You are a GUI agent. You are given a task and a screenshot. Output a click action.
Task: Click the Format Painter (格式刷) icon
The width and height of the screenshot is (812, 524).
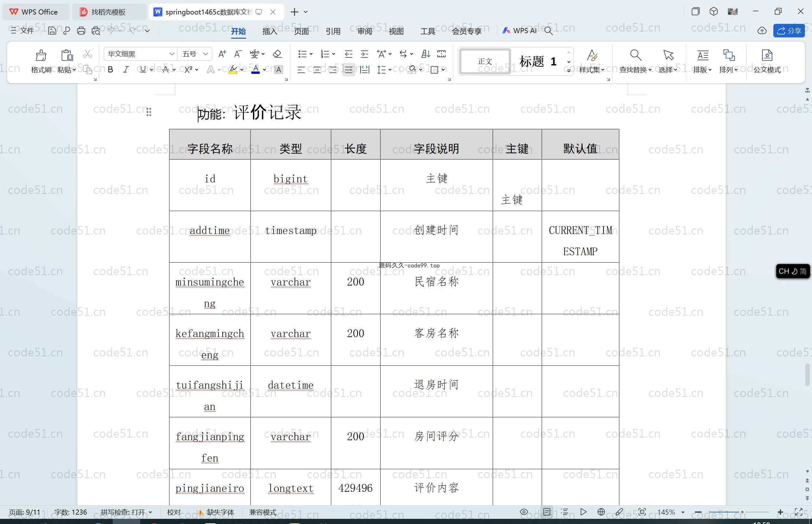pos(41,55)
